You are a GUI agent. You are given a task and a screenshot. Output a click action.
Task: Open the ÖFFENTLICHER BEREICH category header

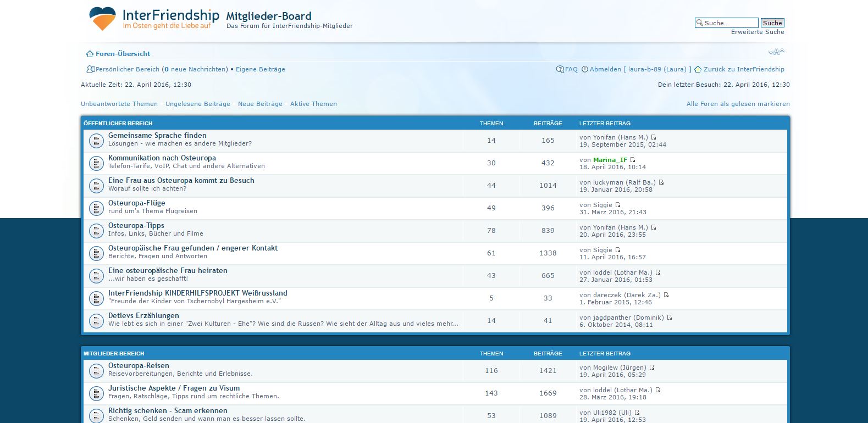[118, 123]
